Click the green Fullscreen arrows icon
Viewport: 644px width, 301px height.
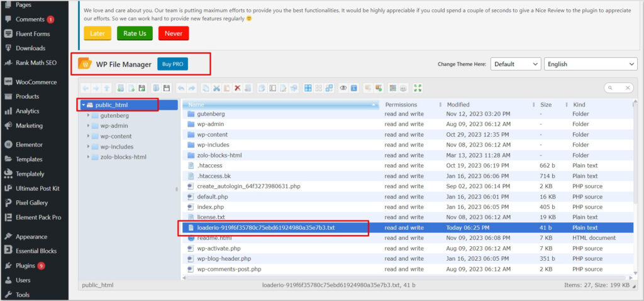click(x=418, y=88)
